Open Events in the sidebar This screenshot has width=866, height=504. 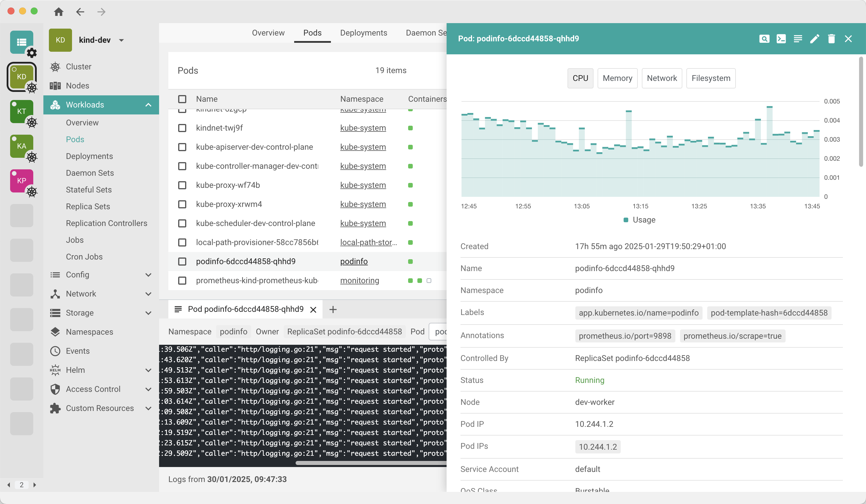click(79, 351)
